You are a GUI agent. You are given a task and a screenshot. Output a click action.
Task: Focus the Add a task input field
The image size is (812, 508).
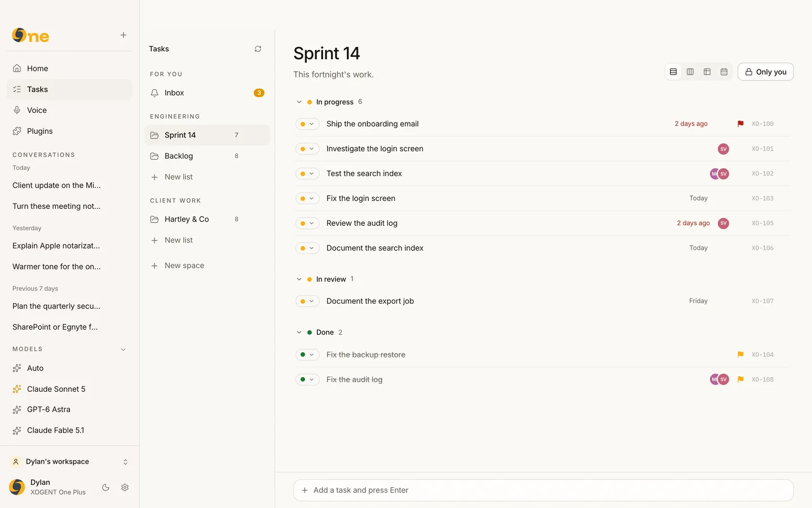544,490
